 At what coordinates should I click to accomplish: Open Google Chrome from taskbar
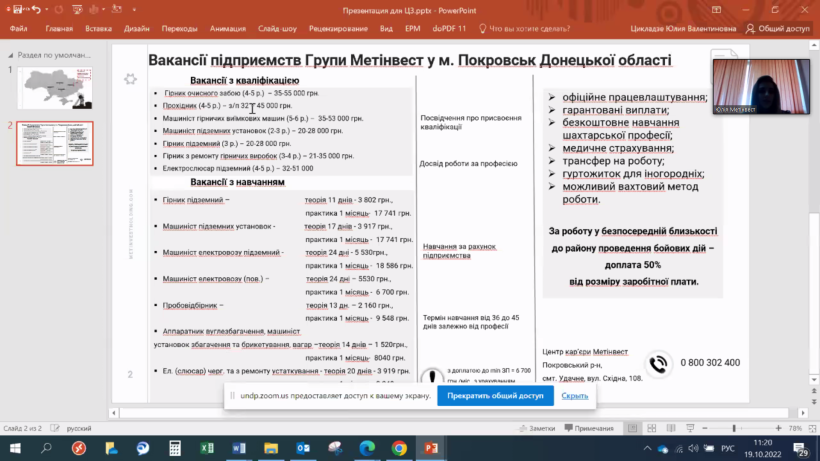point(399,448)
